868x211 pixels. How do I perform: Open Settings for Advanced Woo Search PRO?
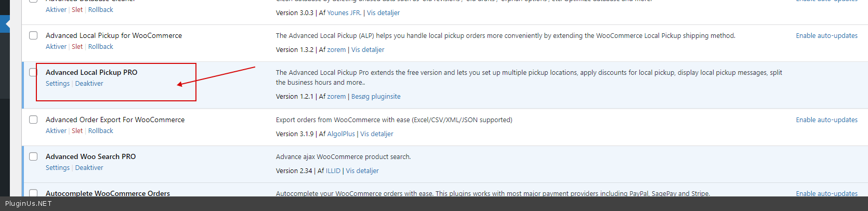pos(57,168)
